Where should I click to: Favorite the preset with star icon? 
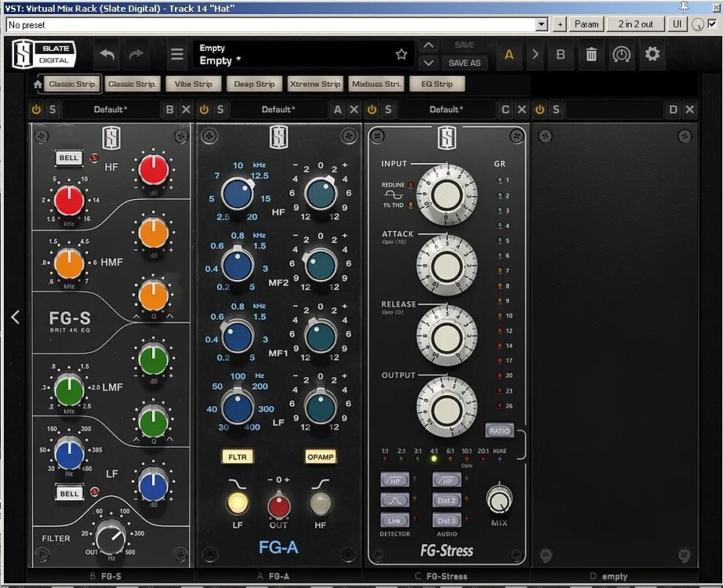pos(401,54)
